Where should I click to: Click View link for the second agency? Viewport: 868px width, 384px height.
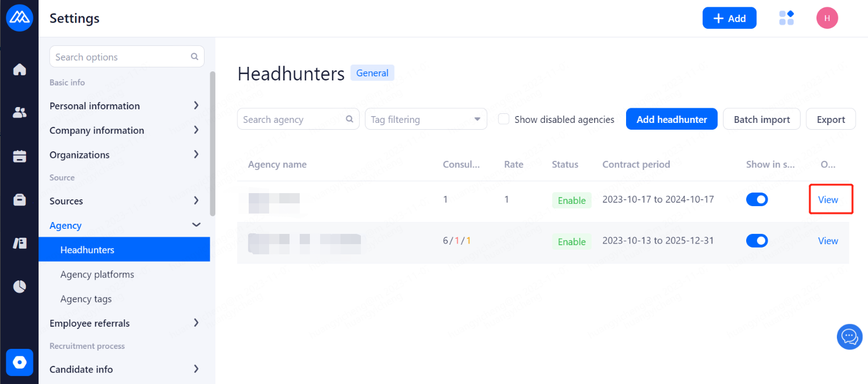click(828, 241)
